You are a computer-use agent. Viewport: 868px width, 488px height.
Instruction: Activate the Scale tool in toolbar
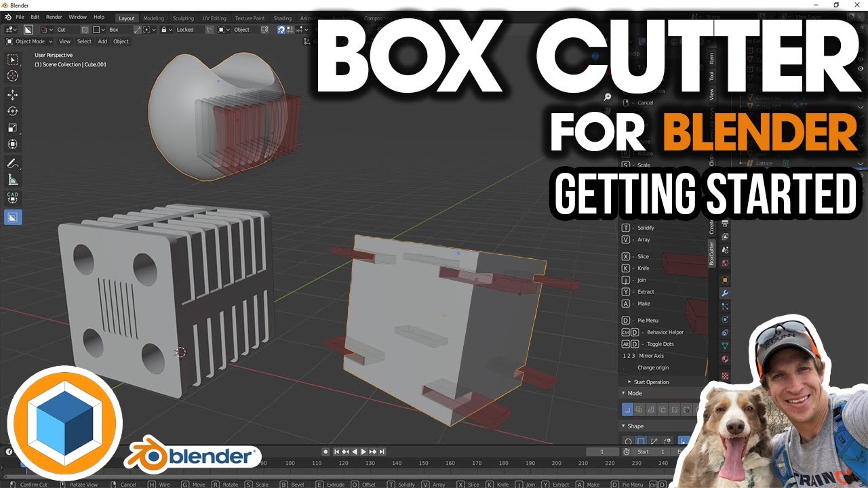coord(13,127)
